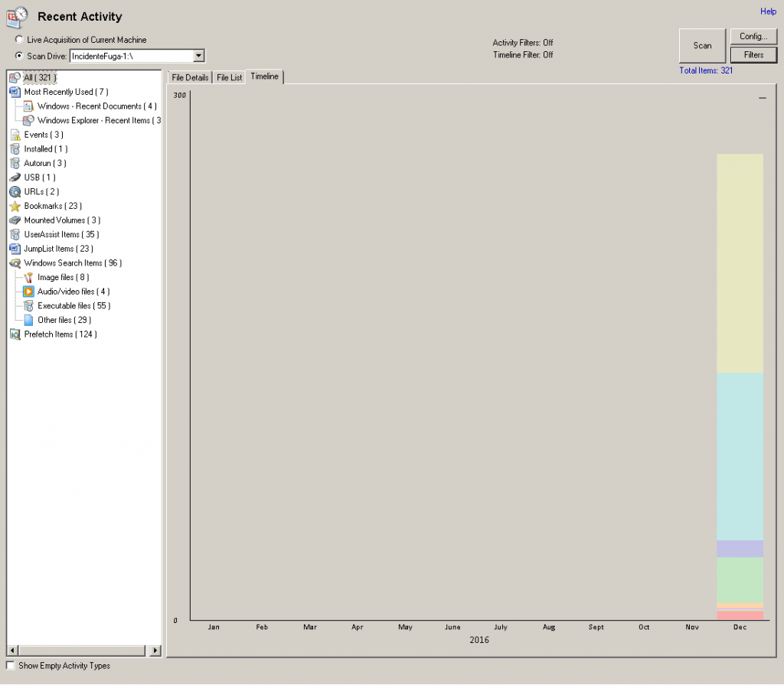Open the Help link
Viewport: 784px width, 685px height.
coord(768,11)
